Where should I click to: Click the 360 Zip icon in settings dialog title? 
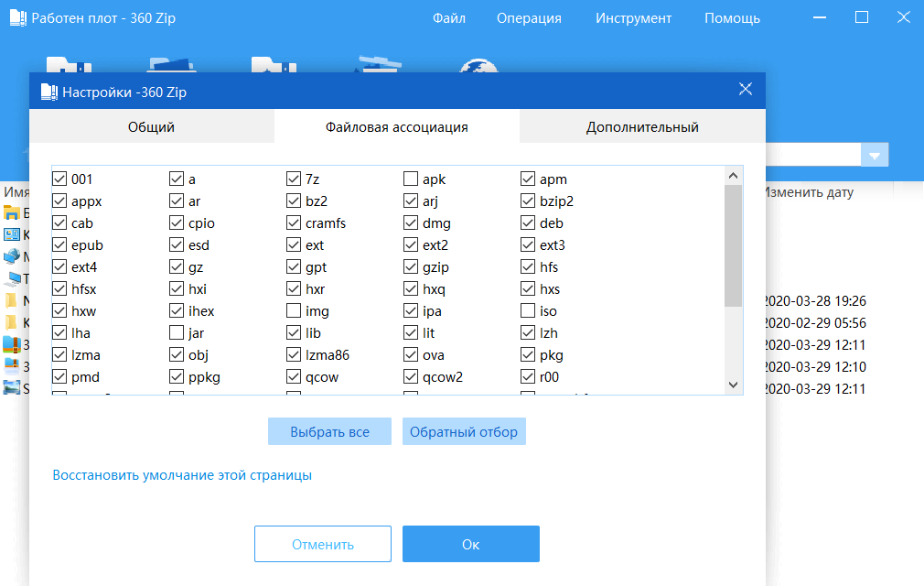click(x=49, y=92)
